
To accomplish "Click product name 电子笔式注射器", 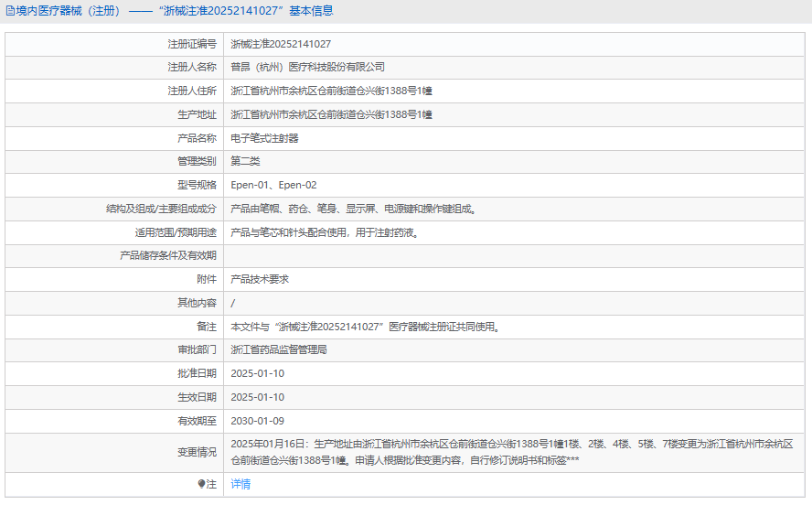I will click(264, 138).
